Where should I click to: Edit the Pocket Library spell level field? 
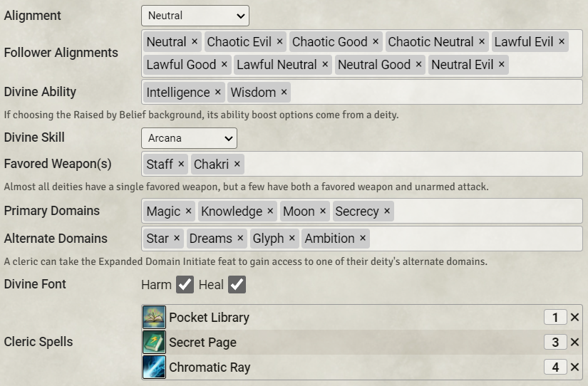tap(555, 318)
